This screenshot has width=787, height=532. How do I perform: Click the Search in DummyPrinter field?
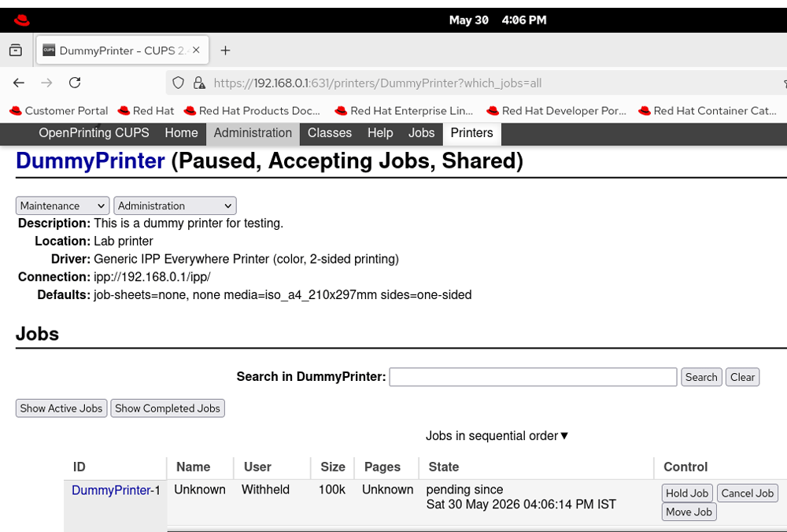[x=533, y=377]
